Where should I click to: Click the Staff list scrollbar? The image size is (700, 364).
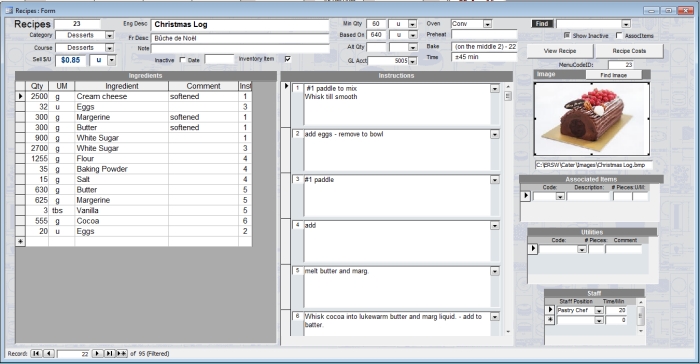(641, 316)
